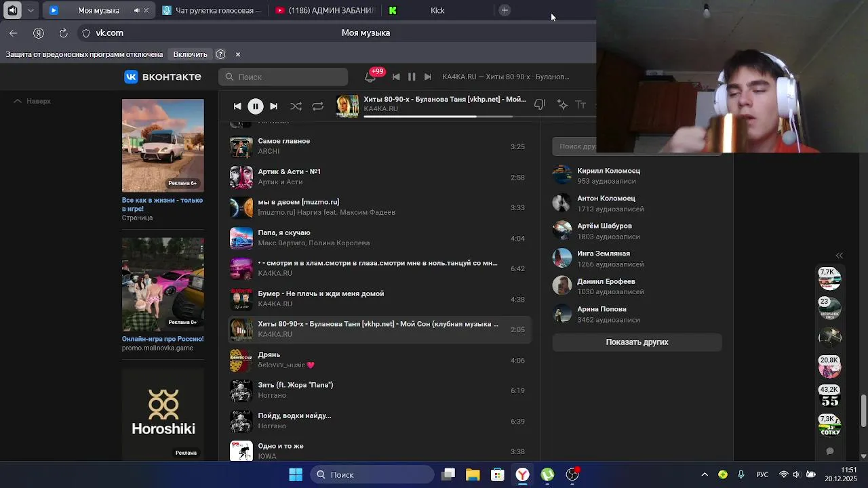Open File Explorer from taskbar

pyautogui.click(x=473, y=474)
